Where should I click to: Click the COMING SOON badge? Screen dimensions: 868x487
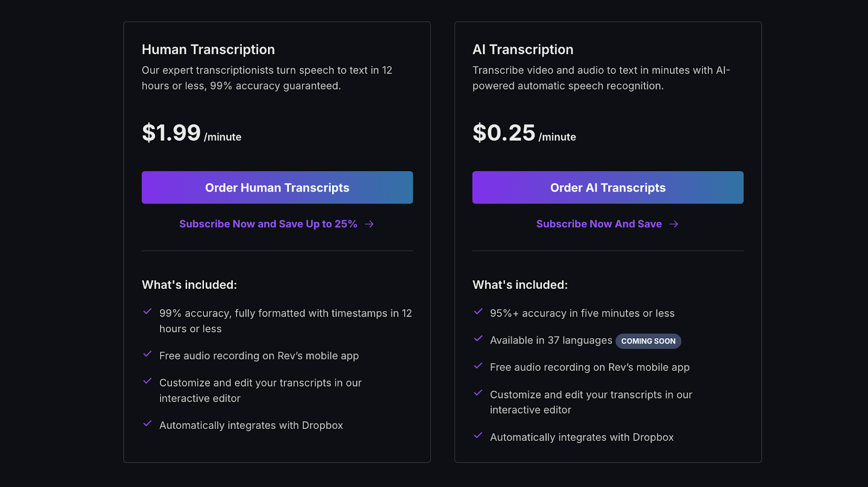(x=648, y=341)
